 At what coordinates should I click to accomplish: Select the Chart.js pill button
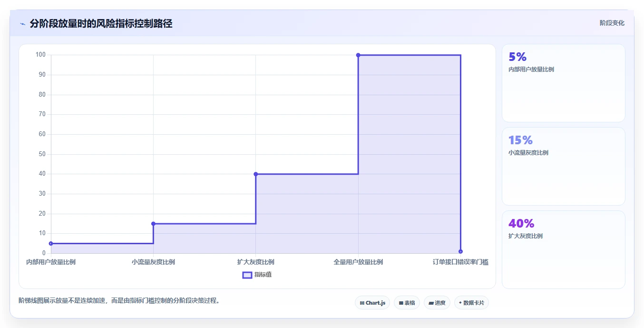click(372, 303)
